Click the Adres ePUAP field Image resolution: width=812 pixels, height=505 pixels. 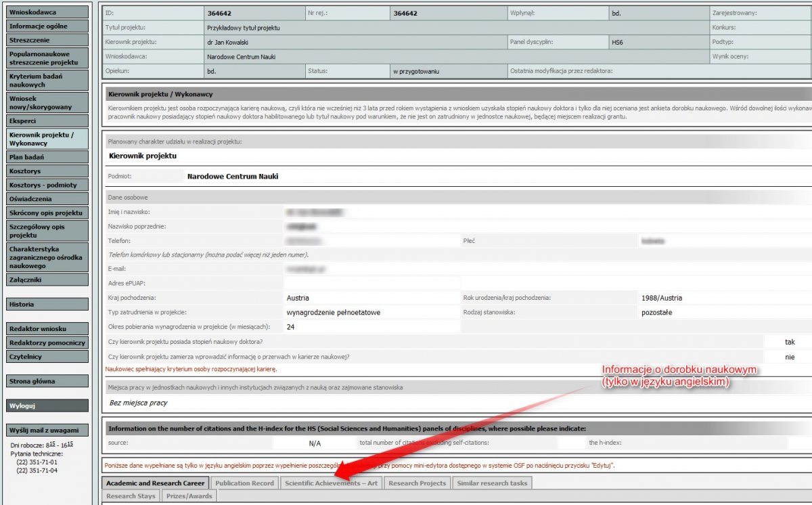pyautogui.click(x=371, y=282)
